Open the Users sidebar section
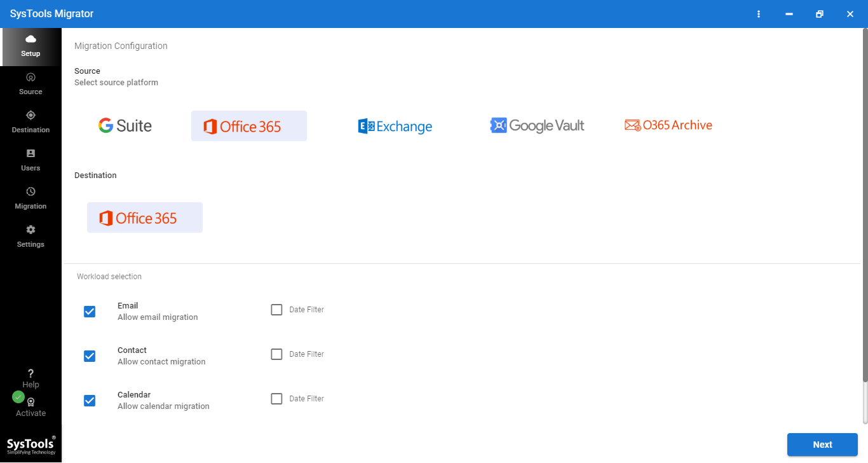Image resolution: width=868 pixels, height=463 pixels. (x=31, y=160)
